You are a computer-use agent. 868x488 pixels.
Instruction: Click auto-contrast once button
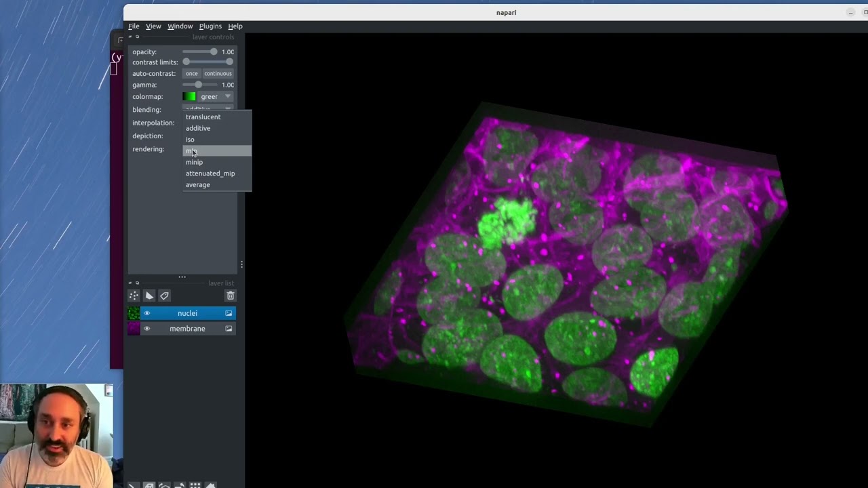tap(192, 73)
